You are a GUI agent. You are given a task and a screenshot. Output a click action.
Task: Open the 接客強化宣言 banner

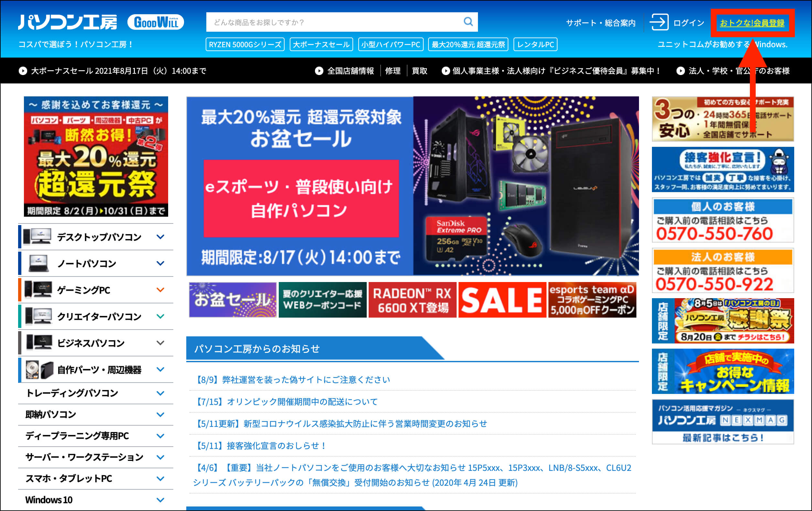point(723,169)
